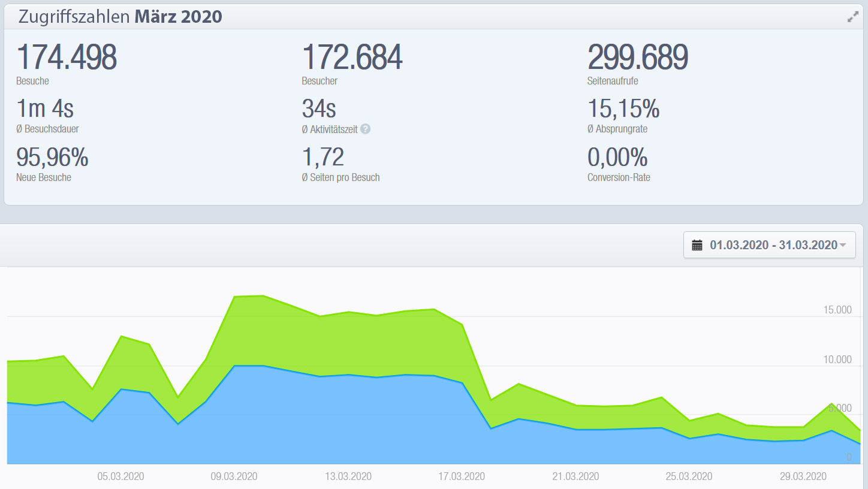Select the Ø Absprungrate value 15,15%
Viewport: 868px width, 489px height.
pos(623,109)
